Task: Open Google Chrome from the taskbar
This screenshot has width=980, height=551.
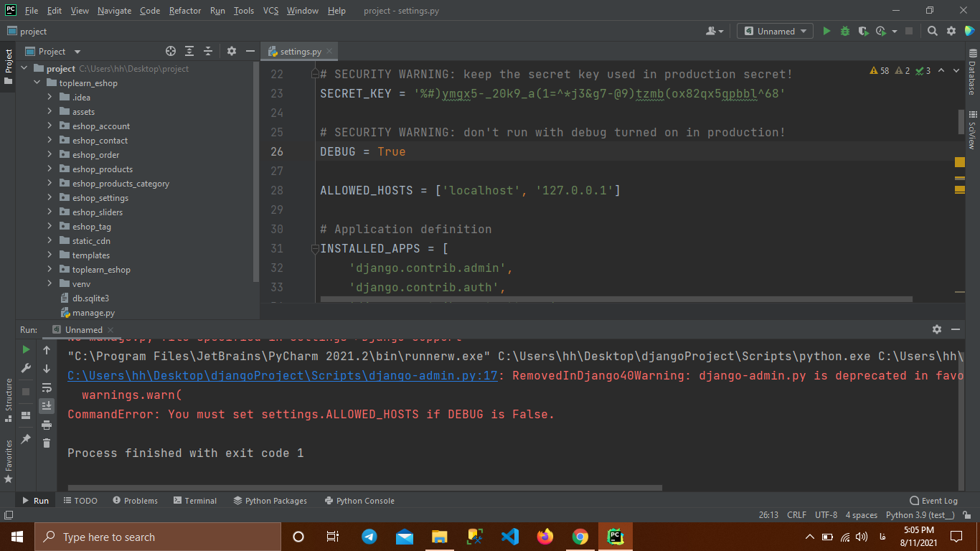Action: pyautogui.click(x=580, y=537)
